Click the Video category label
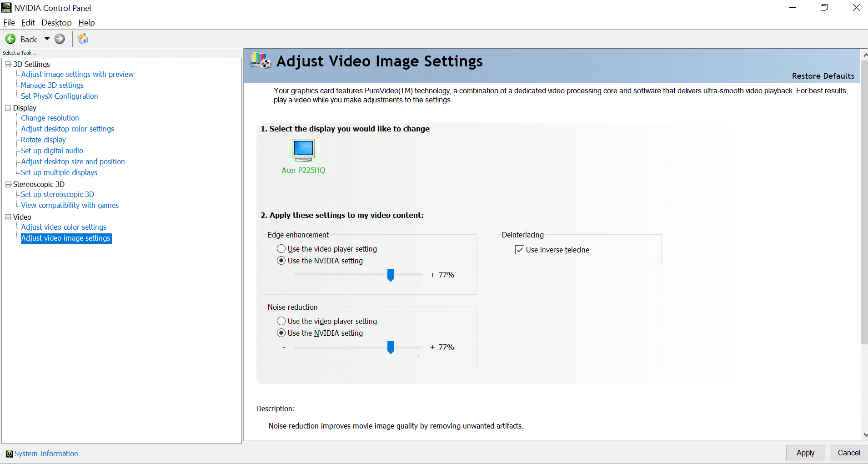The width and height of the screenshot is (868, 464). pyautogui.click(x=22, y=217)
